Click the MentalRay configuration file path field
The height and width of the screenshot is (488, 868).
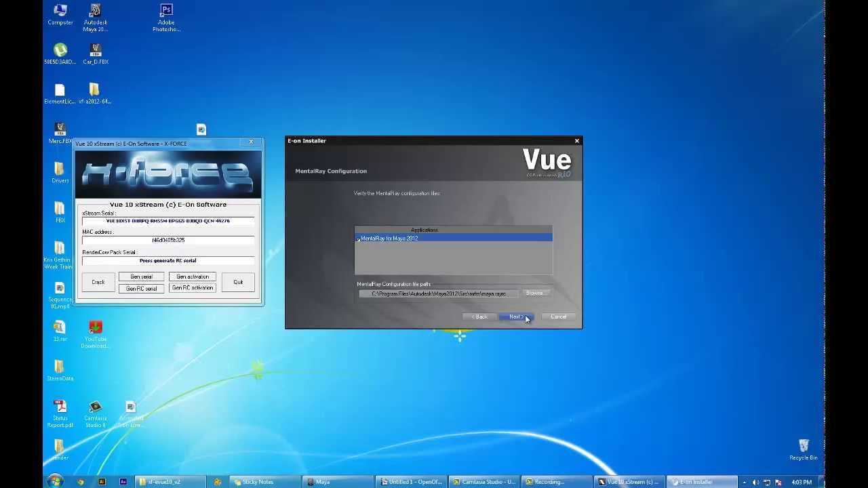pyautogui.click(x=439, y=293)
